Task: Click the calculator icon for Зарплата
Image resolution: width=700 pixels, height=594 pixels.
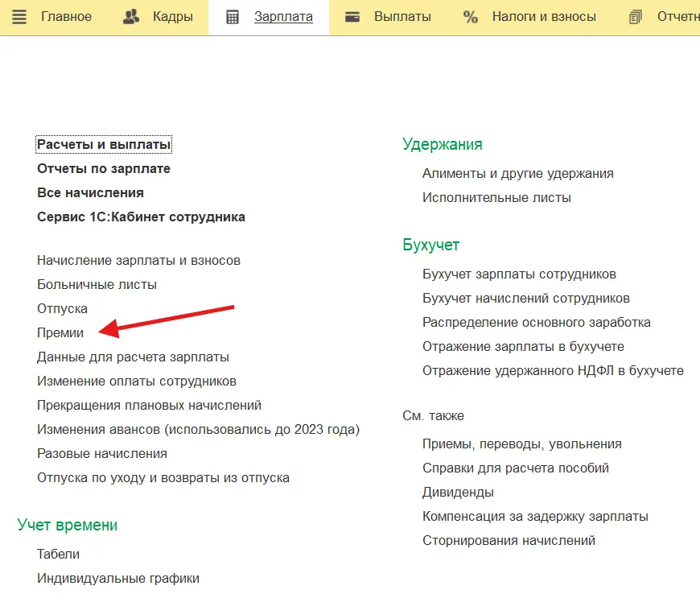Action: 233,17
